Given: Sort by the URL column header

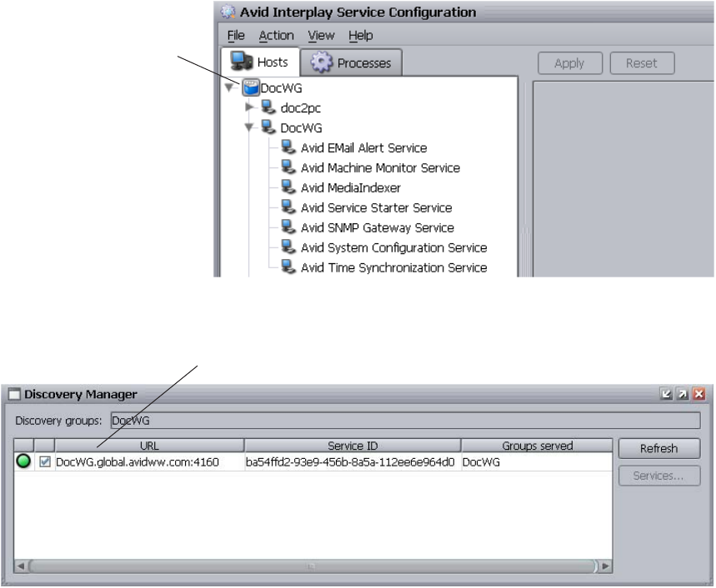Looking at the screenshot, I should coord(149,446).
